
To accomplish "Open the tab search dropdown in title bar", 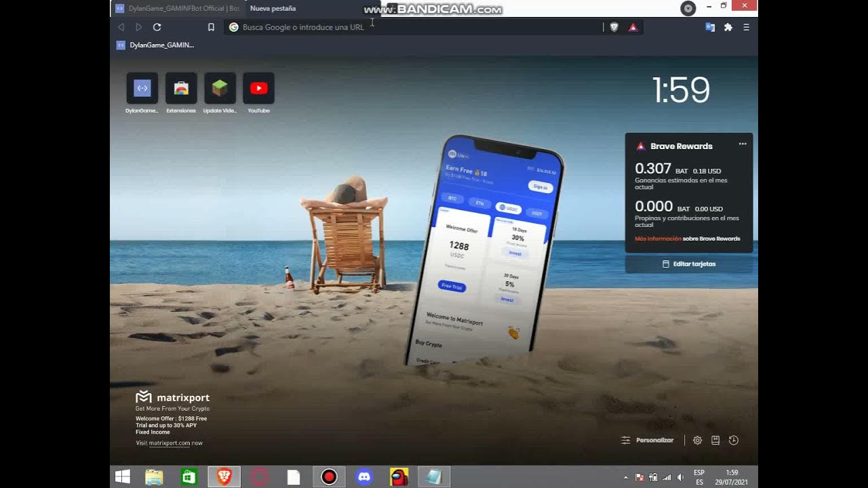I will (x=688, y=8).
